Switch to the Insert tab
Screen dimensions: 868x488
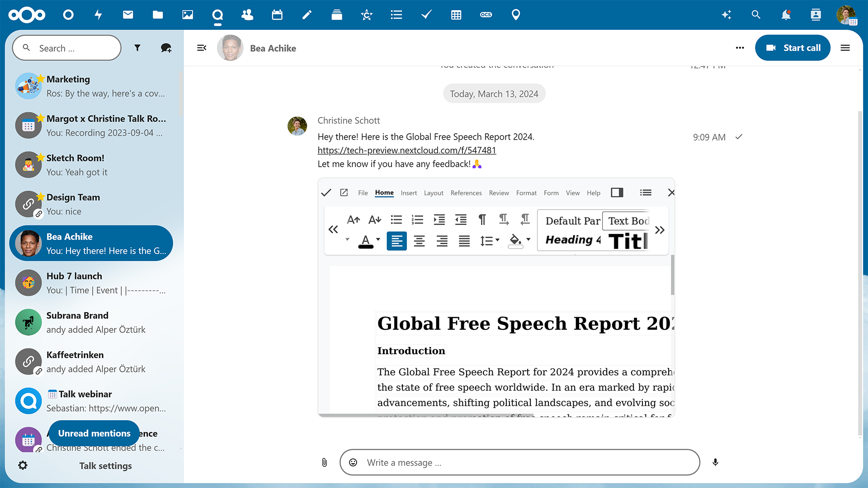[x=409, y=193]
